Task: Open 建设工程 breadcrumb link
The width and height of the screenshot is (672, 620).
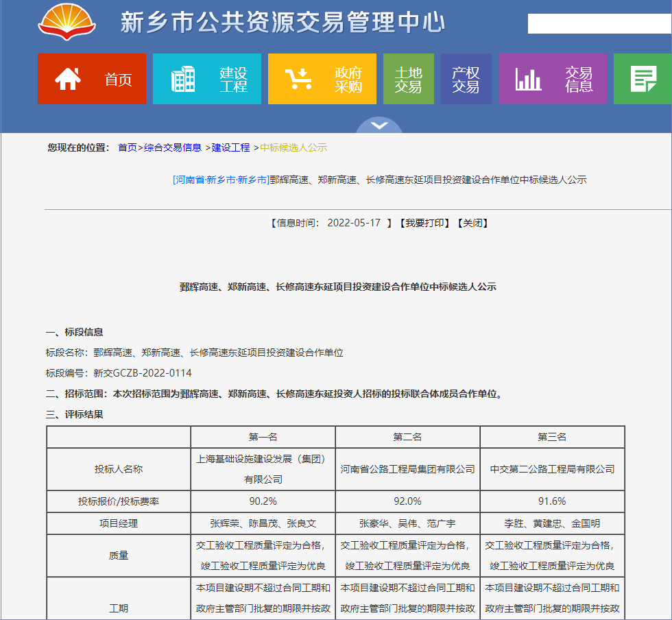Action: coord(231,147)
